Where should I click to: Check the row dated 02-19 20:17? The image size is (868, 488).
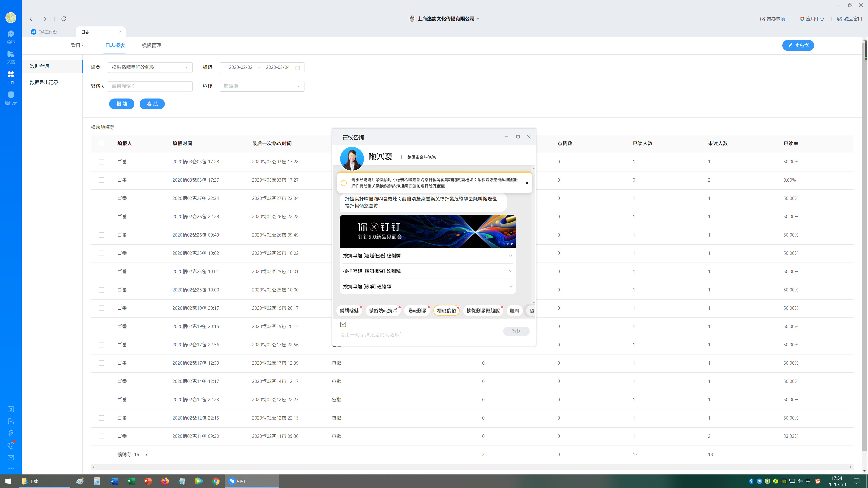101,308
